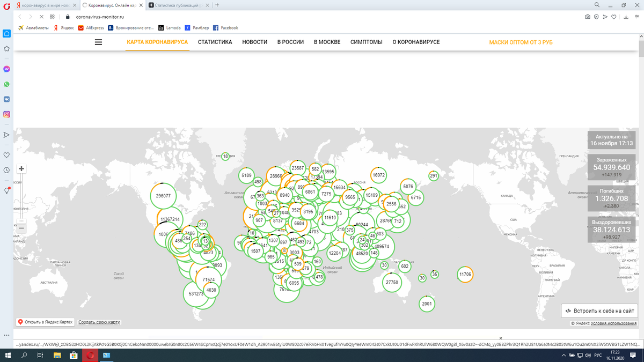
Task: Open the heart icon in the sidebar
Action: tap(7, 155)
